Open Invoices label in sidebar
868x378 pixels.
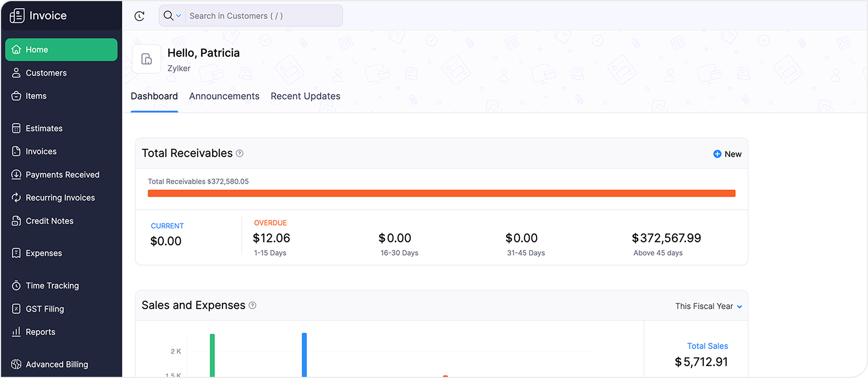pyautogui.click(x=41, y=151)
